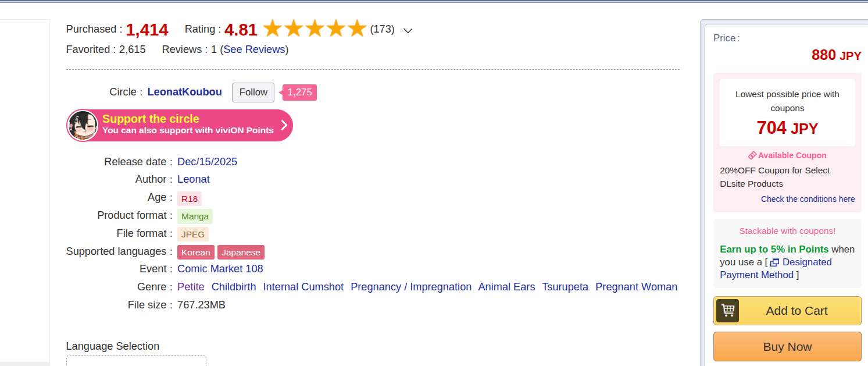Click Check the conditions here link
Image resolution: width=868 pixels, height=366 pixels.
tap(808, 199)
